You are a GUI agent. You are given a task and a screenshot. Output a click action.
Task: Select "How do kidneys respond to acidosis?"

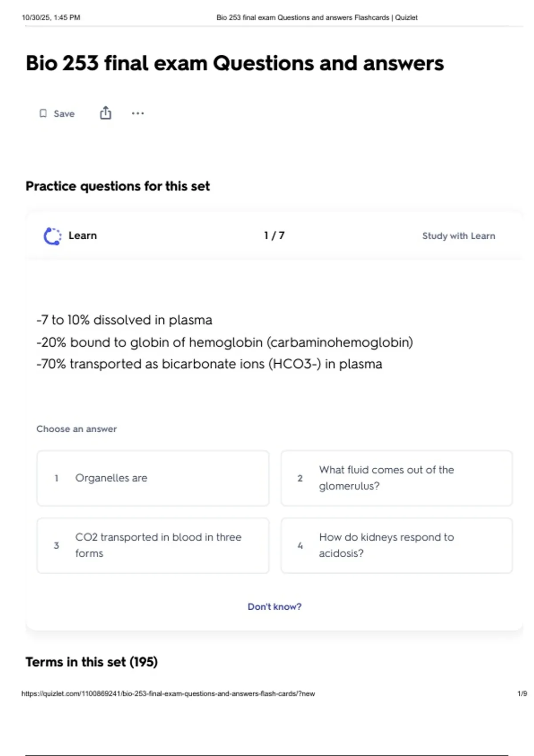pyautogui.click(x=396, y=545)
